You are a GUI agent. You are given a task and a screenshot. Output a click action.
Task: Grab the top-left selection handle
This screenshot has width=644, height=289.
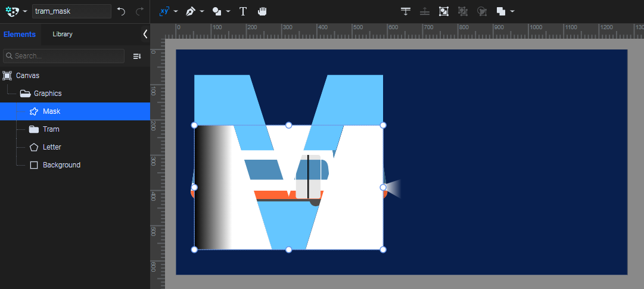(x=194, y=125)
